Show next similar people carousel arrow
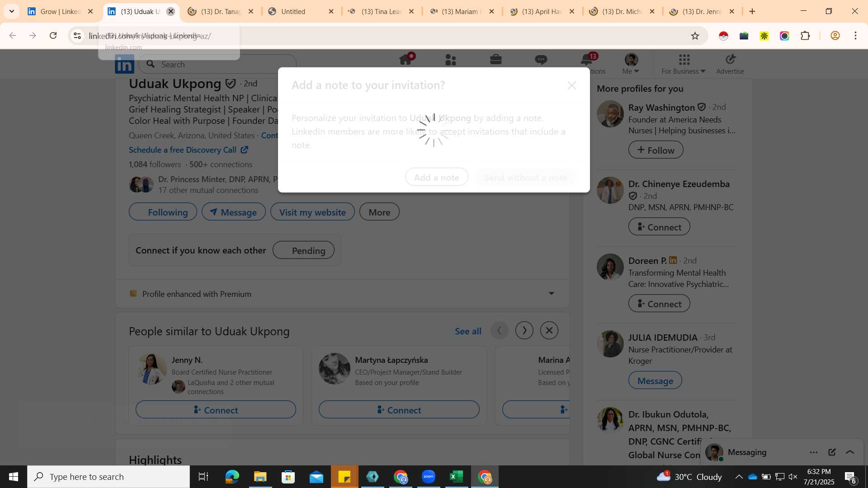868x488 pixels. point(524,331)
